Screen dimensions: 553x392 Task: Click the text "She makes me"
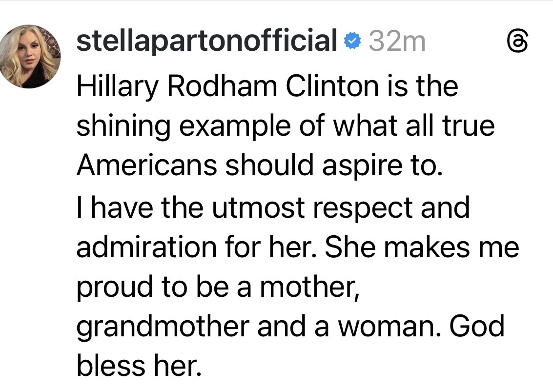(x=422, y=247)
